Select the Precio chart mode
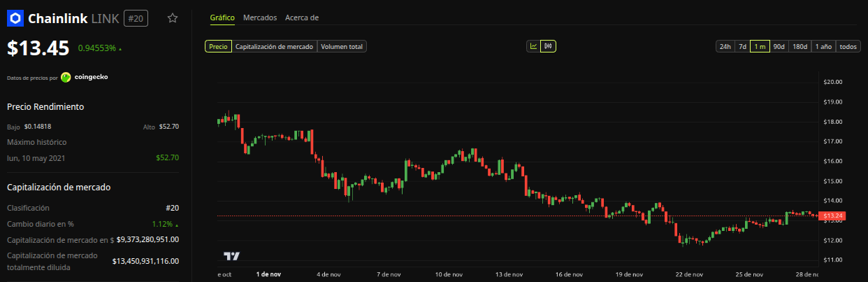Image resolution: width=868 pixels, height=282 pixels. 218,47
